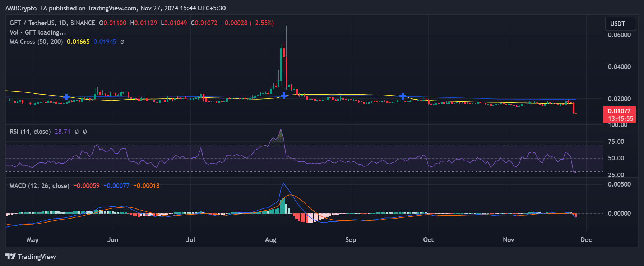Click the 75.00 RSI axis label
Screen dimensions: 644x266
(616, 142)
